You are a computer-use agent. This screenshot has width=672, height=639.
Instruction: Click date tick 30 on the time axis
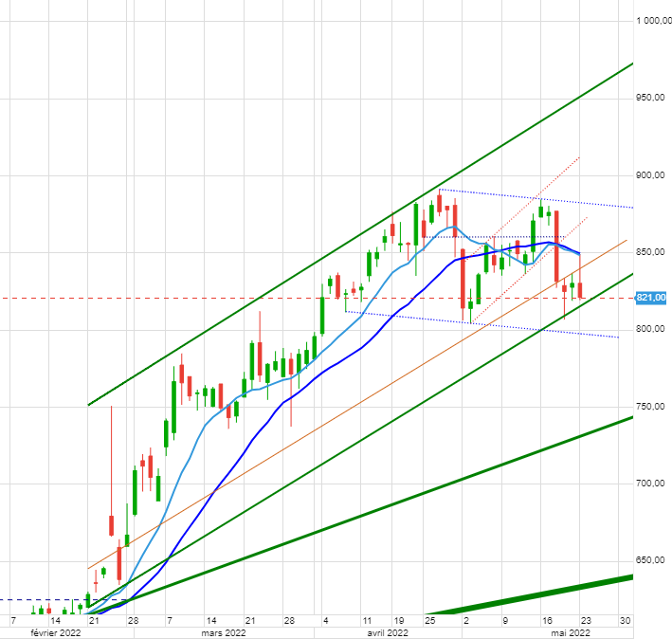pos(625,620)
